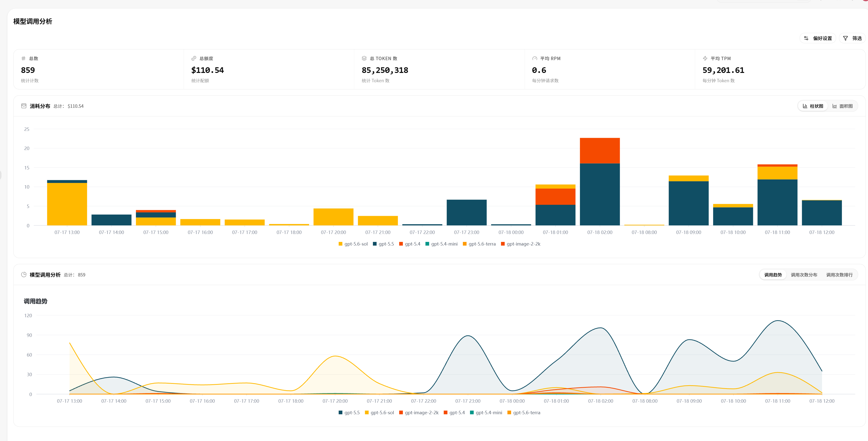Open the 筛选 filter button
This screenshot has width=868, height=441.
click(x=852, y=38)
